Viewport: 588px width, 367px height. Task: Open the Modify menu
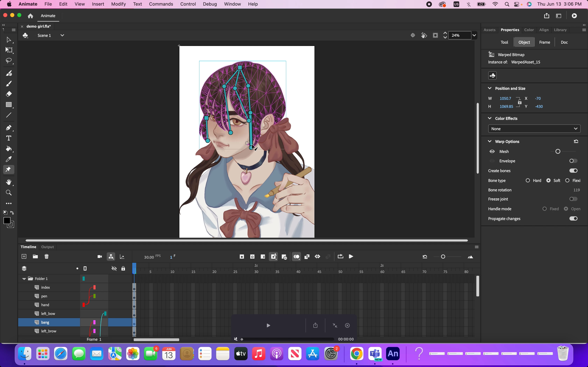pyautogui.click(x=118, y=4)
